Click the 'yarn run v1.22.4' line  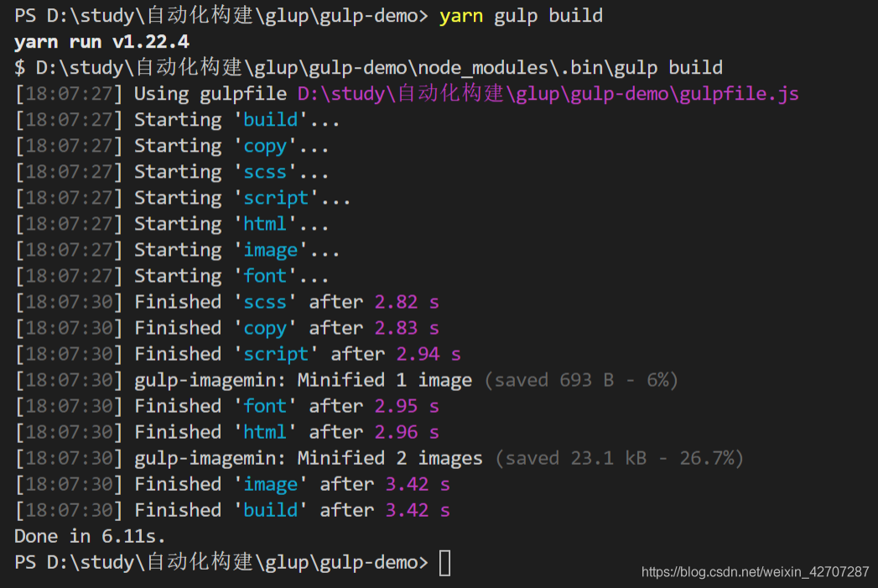coord(102,42)
